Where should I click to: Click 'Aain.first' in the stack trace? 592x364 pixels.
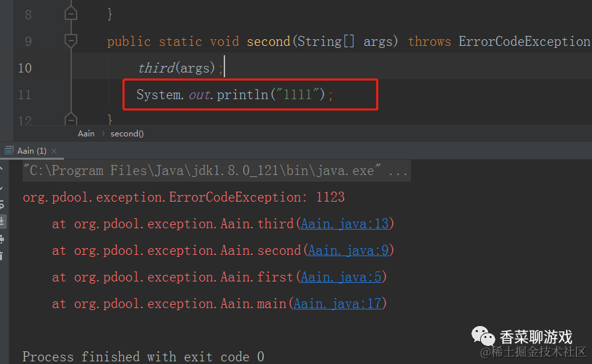click(257, 277)
